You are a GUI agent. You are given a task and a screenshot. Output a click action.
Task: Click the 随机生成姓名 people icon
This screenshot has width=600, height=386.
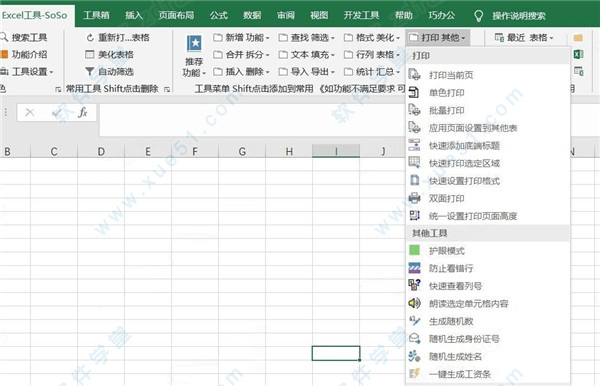coord(414,356)
